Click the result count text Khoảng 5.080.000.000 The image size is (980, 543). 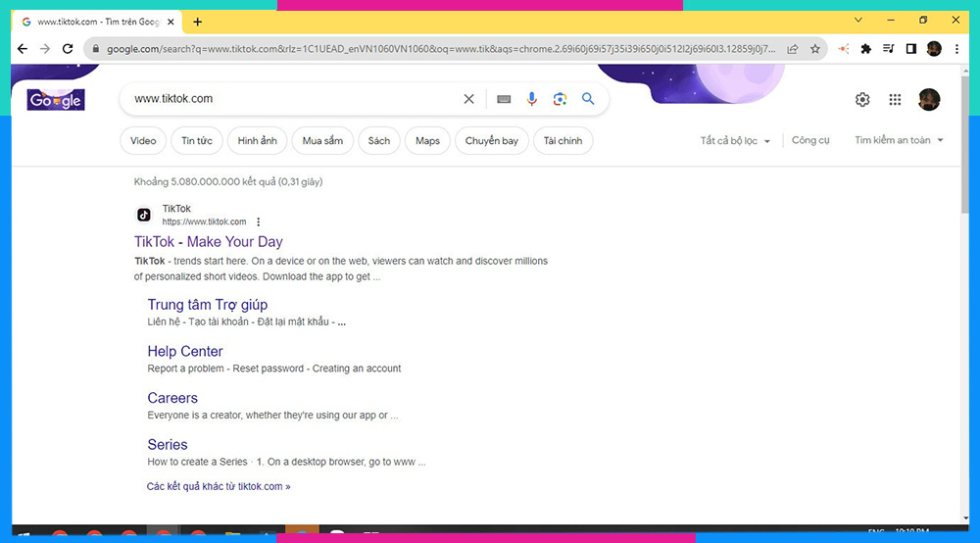pyautogui.click(x=228, y=182)
